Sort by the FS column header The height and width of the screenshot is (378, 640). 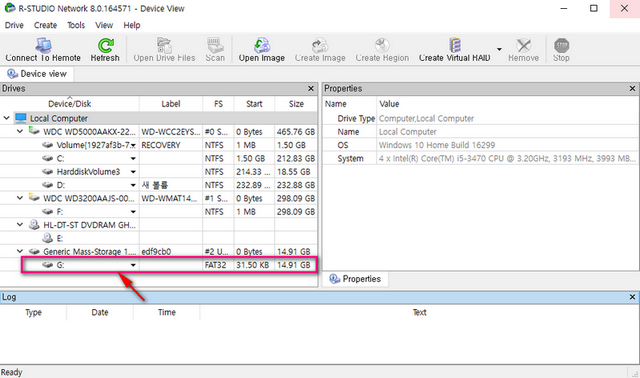(218, 104)
